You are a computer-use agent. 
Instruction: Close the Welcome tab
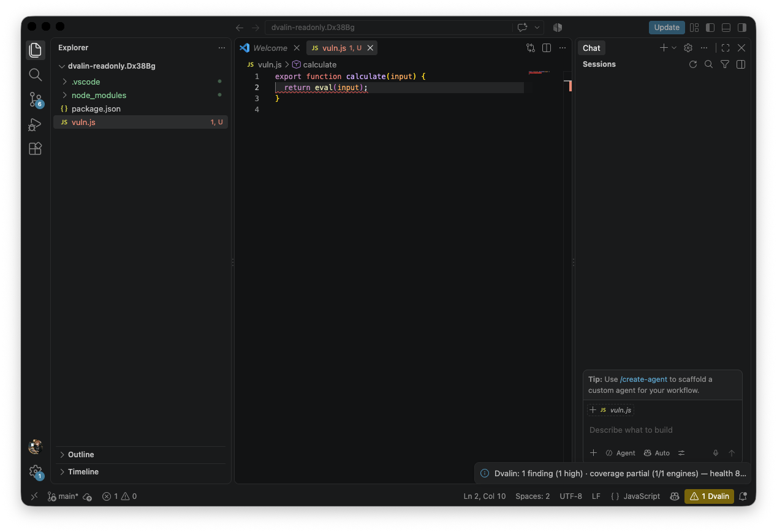click(297, 48)
